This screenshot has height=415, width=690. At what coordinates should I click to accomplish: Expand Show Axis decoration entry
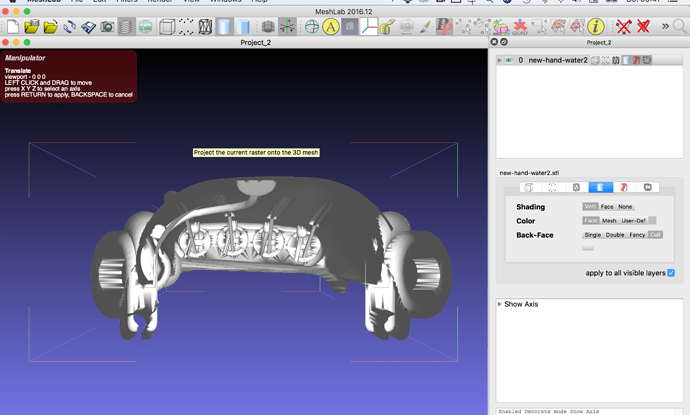499,304
